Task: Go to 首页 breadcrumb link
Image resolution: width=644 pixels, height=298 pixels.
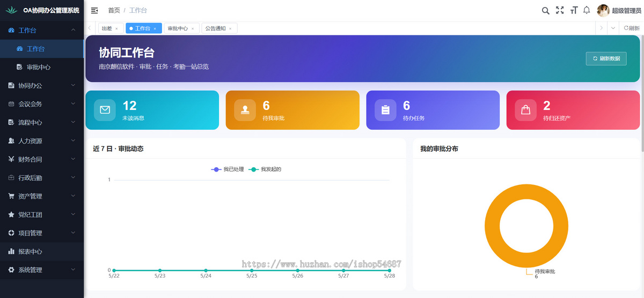Action: click(x=114, y=11)
